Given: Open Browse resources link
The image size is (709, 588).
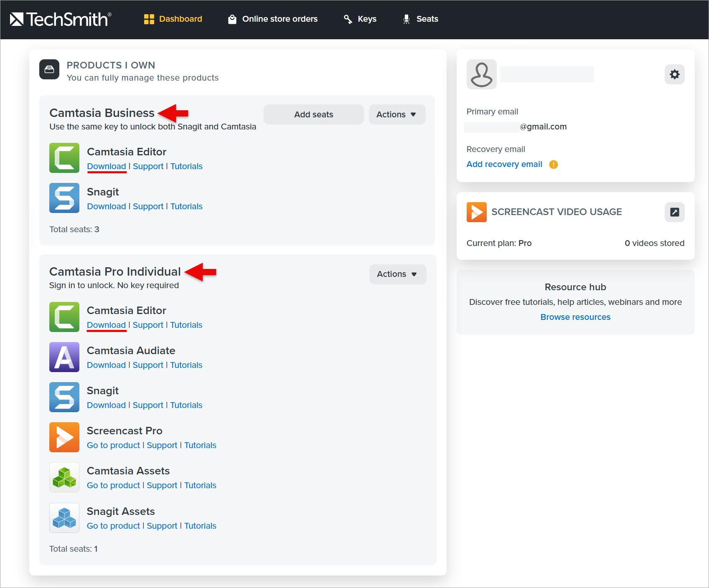Looking at the screenshot, I should pos(575,317).
